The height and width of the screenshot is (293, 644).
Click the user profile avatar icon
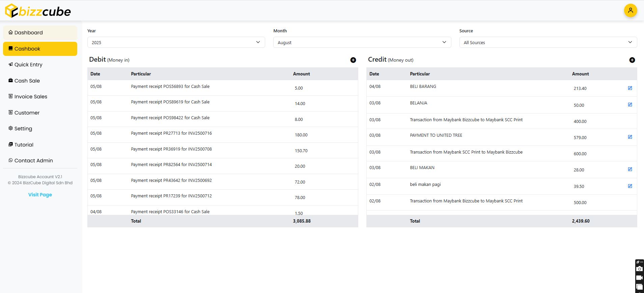pos(630,10)
